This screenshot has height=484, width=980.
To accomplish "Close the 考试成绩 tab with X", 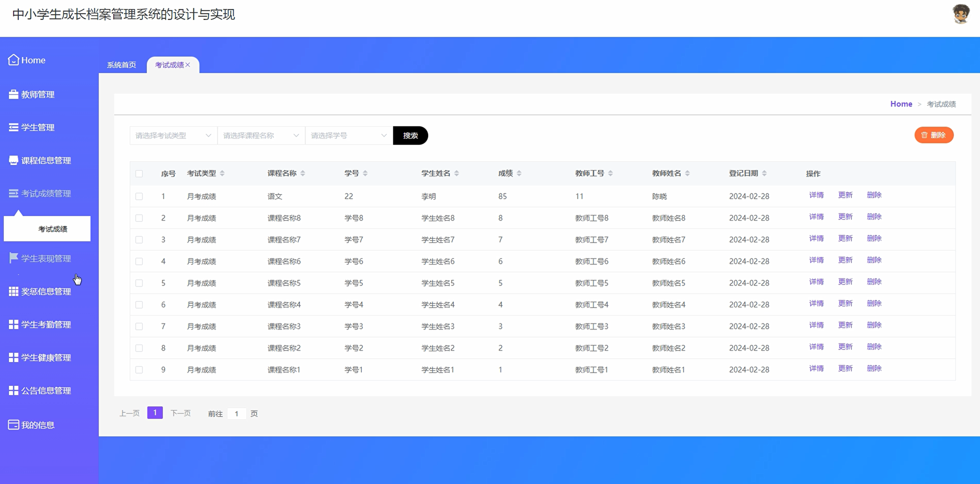I will click(x=188, y=65).
